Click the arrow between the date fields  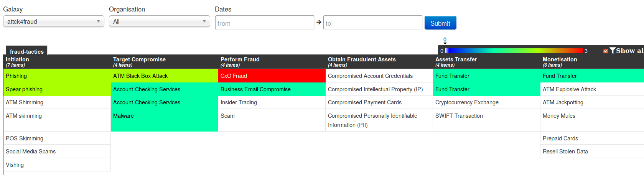(319, 23)
